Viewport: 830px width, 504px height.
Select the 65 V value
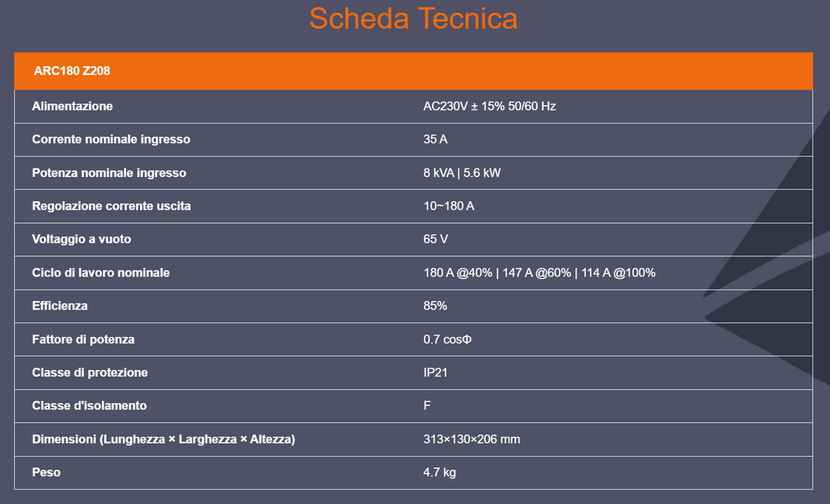pyautogui.click(x=436, y=239)
